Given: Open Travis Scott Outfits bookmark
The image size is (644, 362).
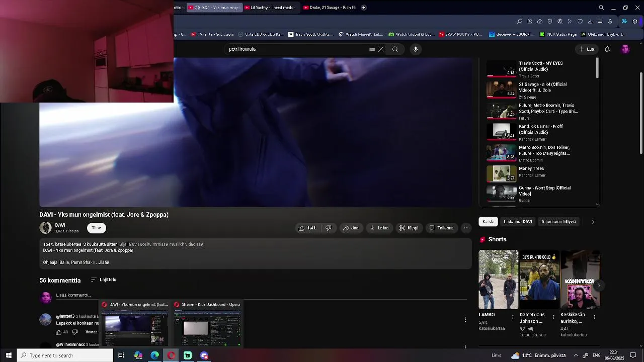Looking at the screenshot, I should pos(310,34).
